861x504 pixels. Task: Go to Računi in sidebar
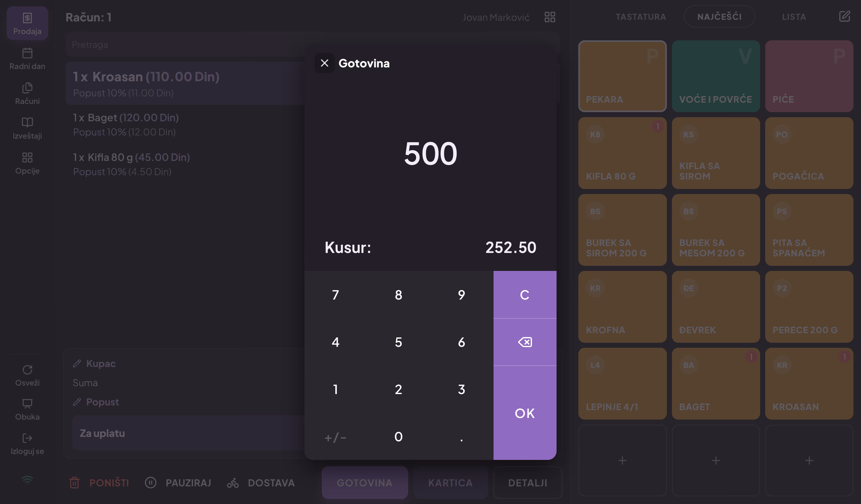[x=27, y=93]
